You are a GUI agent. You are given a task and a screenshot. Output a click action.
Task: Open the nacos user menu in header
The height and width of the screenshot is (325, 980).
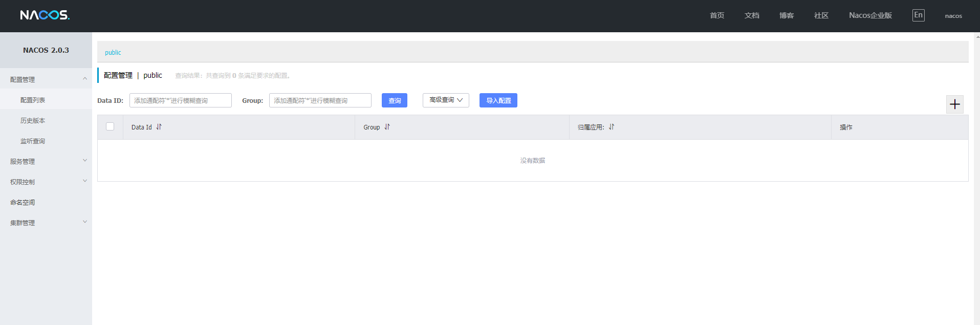pyautogui.click(x=953, y=16)
